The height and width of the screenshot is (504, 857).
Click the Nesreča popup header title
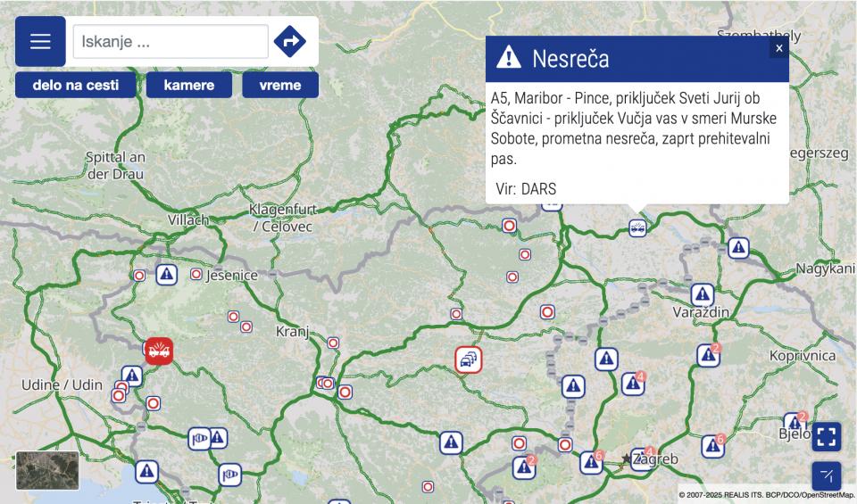click(x=570, y=59)
